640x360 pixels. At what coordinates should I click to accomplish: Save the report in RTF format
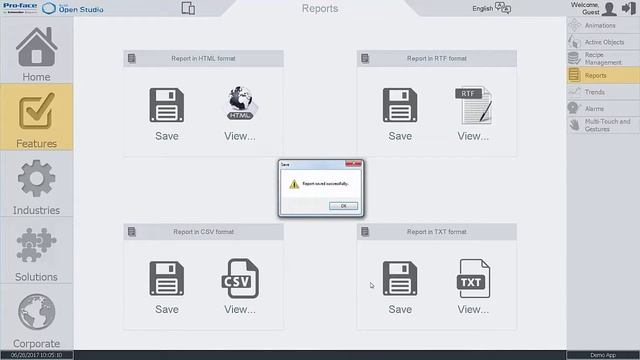[400, 114]
